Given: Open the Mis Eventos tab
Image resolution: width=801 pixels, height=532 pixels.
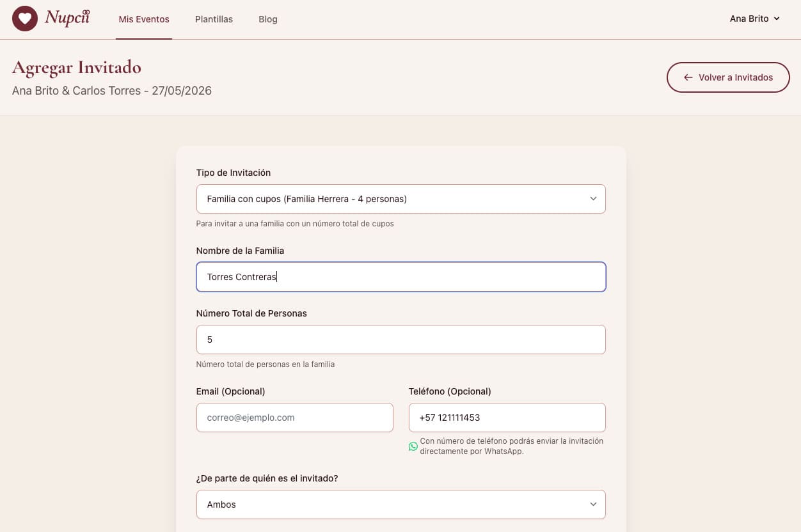Looking at the screenshot, I should (144, 19).
